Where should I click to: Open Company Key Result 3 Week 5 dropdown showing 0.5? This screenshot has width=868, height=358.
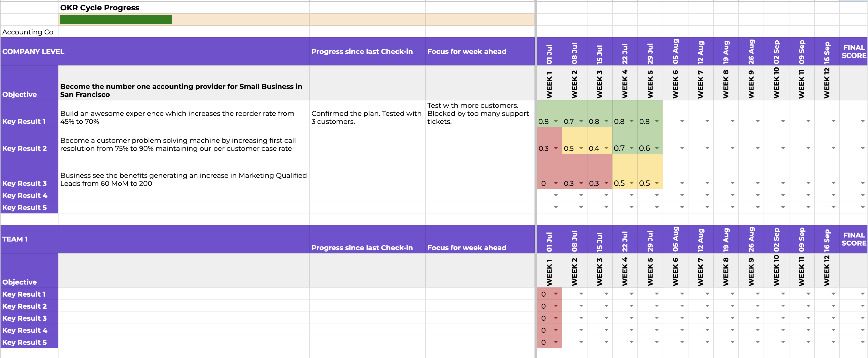click(x=657, y=183)
